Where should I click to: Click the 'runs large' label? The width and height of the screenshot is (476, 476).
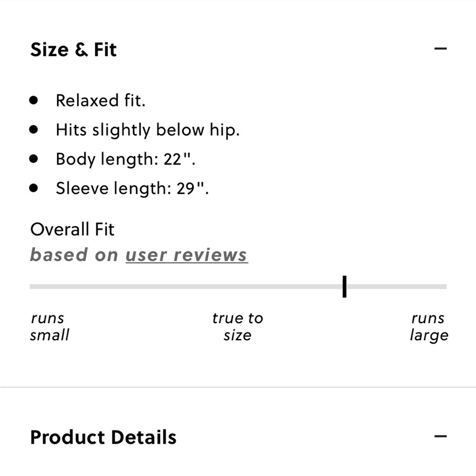(x=429, y=327)
